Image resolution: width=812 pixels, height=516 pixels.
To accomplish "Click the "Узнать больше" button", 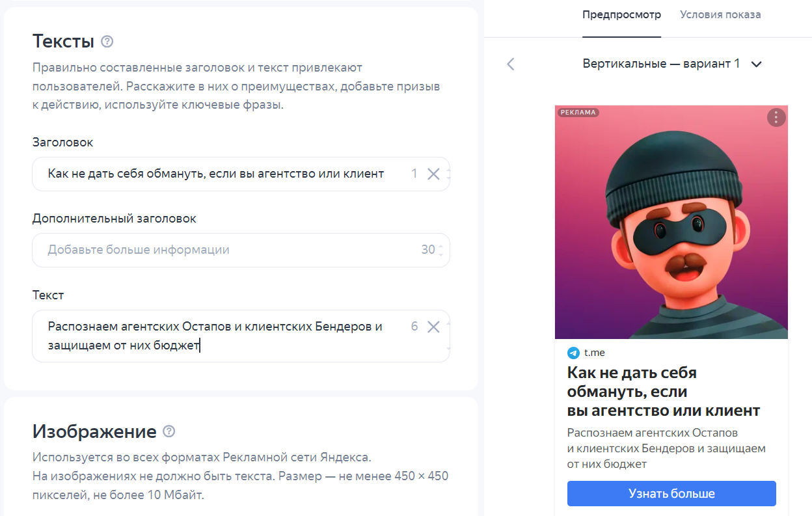I will pos(671,493).
